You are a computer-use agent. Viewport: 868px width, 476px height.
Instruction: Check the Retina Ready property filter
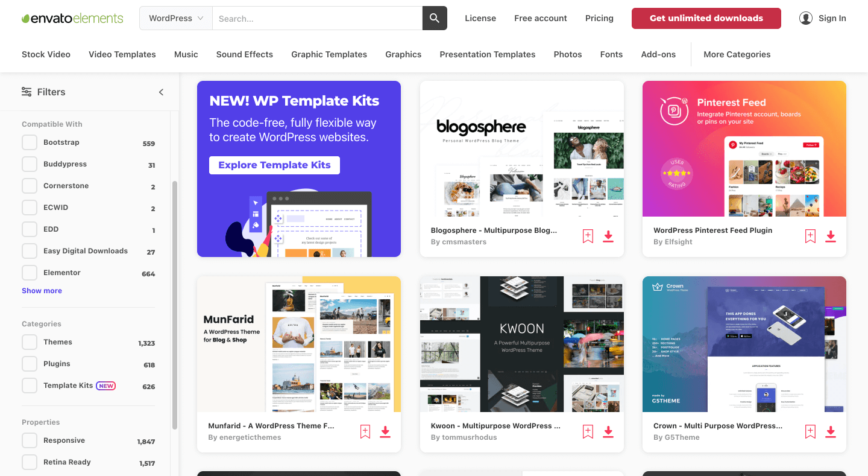(x=30, y=463)
